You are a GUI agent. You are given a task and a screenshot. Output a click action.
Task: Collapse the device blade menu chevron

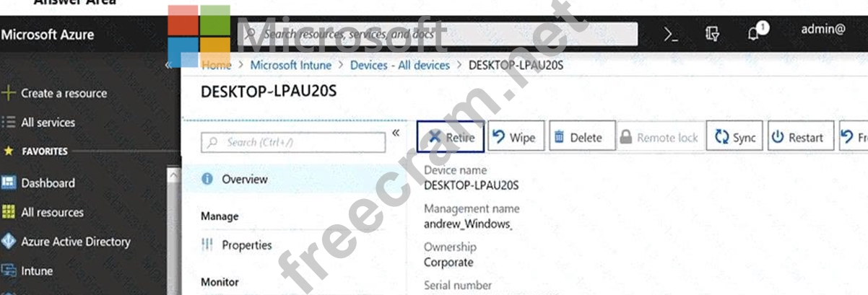(x=396, y=133)
